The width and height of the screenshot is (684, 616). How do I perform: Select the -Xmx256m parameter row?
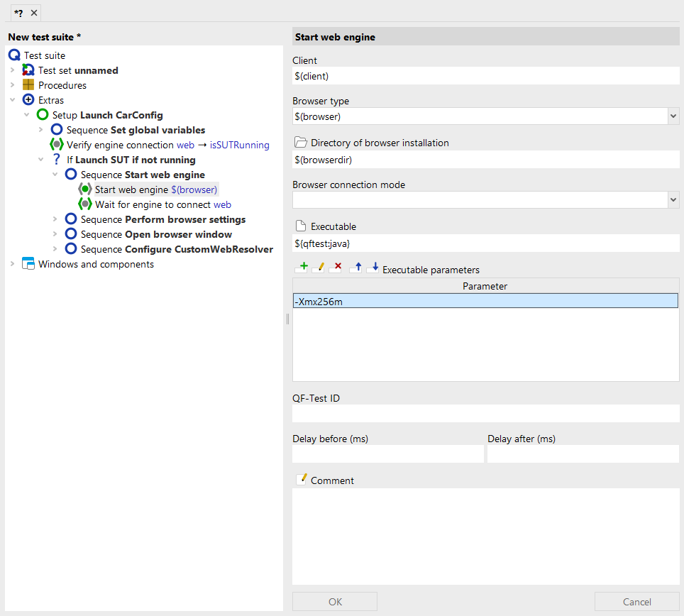tap(485, 302)
